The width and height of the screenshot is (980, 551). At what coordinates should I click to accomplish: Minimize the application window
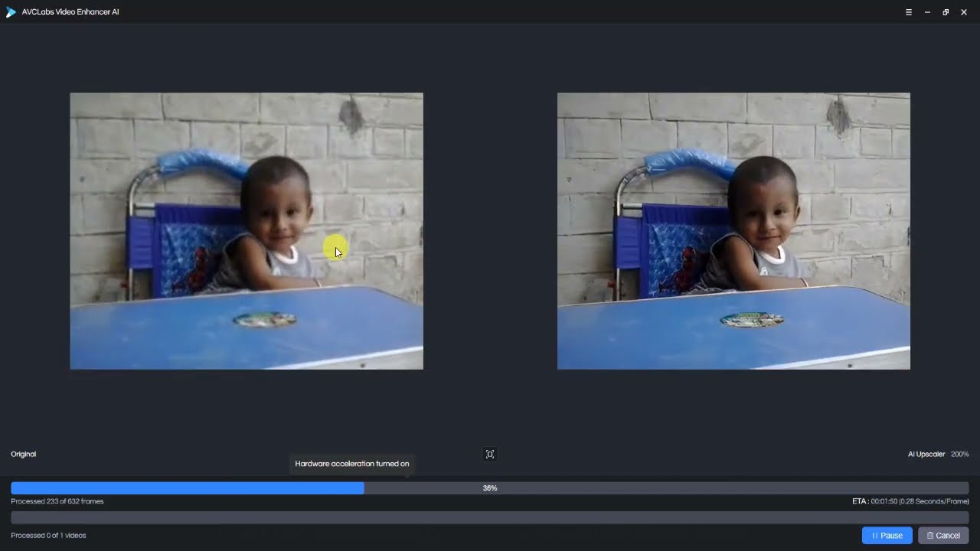(x=927, y=12)
